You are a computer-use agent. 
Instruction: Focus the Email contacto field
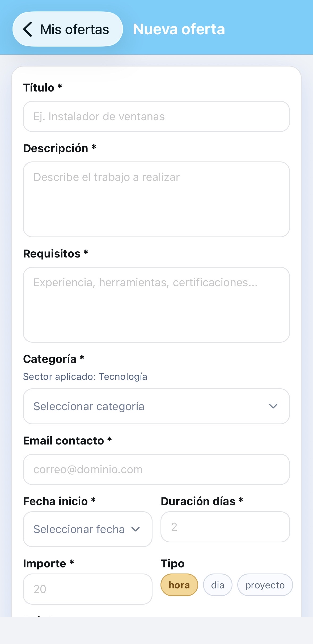156,470
